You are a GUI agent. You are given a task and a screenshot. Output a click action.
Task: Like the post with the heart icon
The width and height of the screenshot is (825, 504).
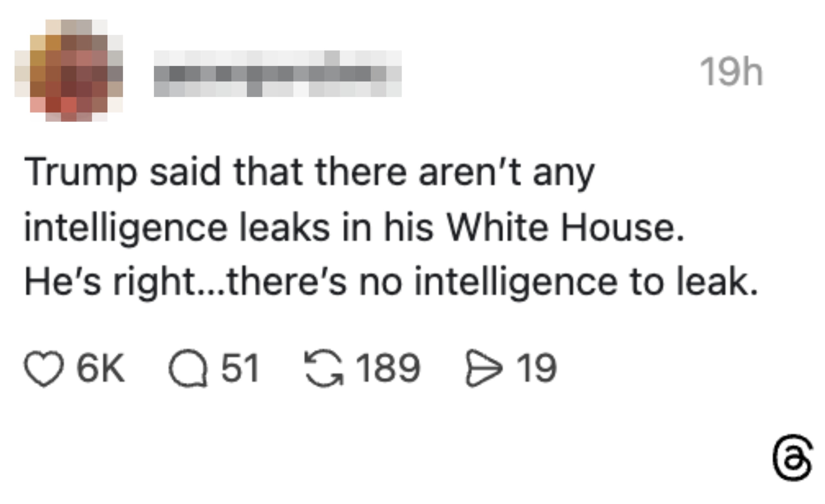(x=43, y=368)
